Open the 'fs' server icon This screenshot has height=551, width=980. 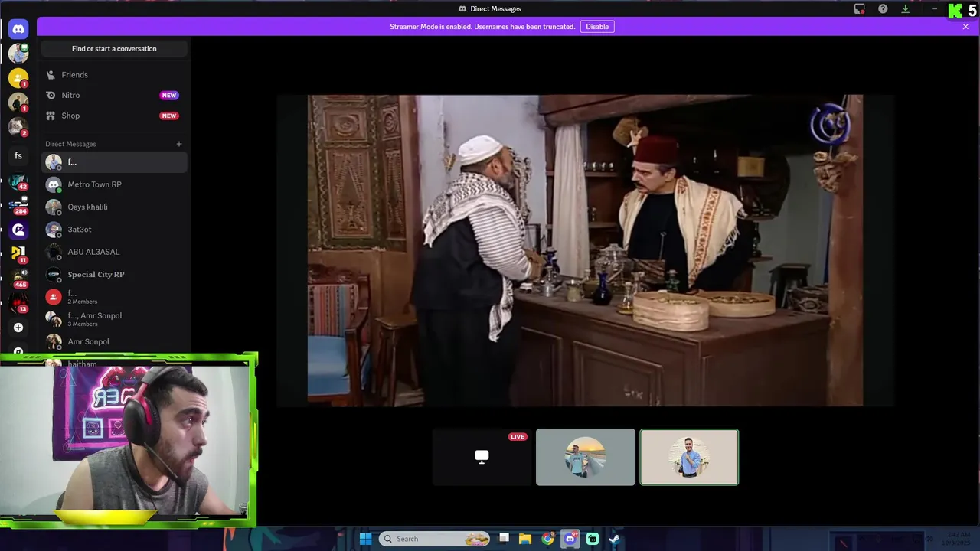(x=18, y=155)
